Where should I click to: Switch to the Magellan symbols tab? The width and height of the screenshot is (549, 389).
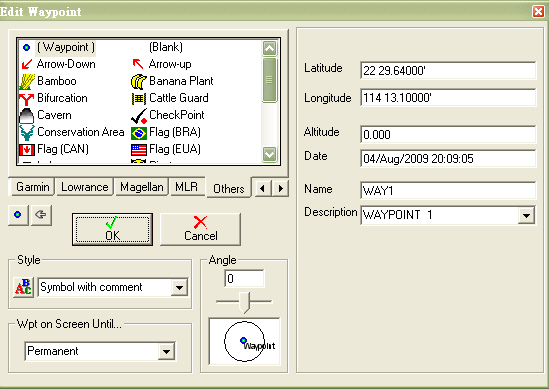coord(141,187)
